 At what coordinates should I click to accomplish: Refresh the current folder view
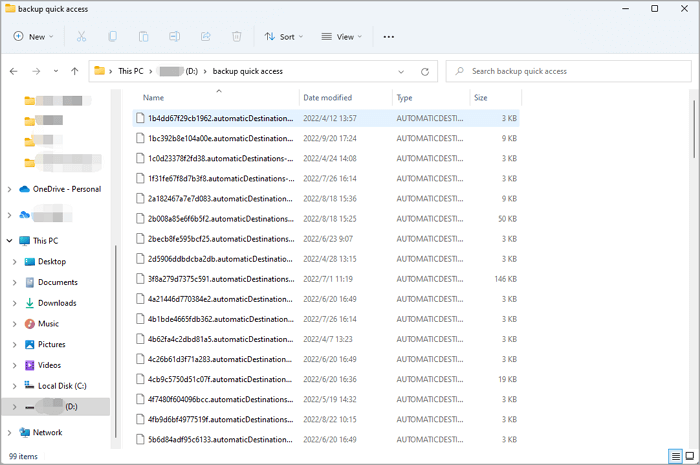pyautogui.click(x=425, y=72)
